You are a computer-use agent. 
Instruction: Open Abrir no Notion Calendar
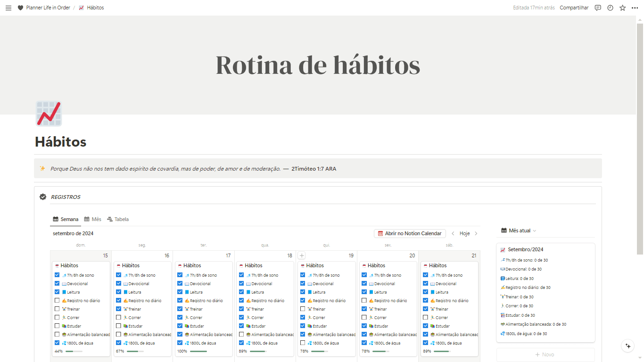click(x=410, y=233)
